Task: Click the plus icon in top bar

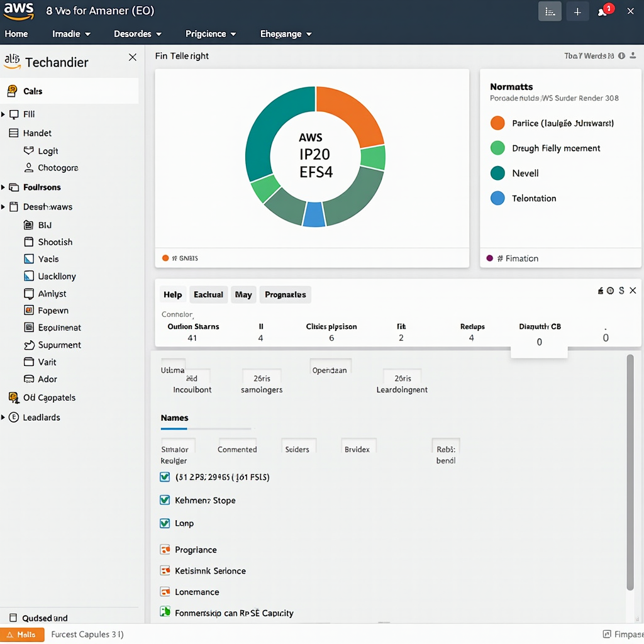Action: [577, 11]
